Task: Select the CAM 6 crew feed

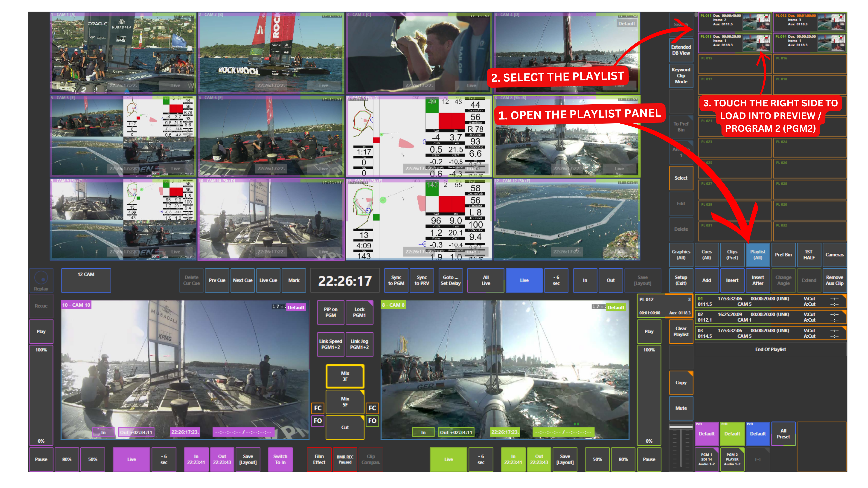Action: 271,136
